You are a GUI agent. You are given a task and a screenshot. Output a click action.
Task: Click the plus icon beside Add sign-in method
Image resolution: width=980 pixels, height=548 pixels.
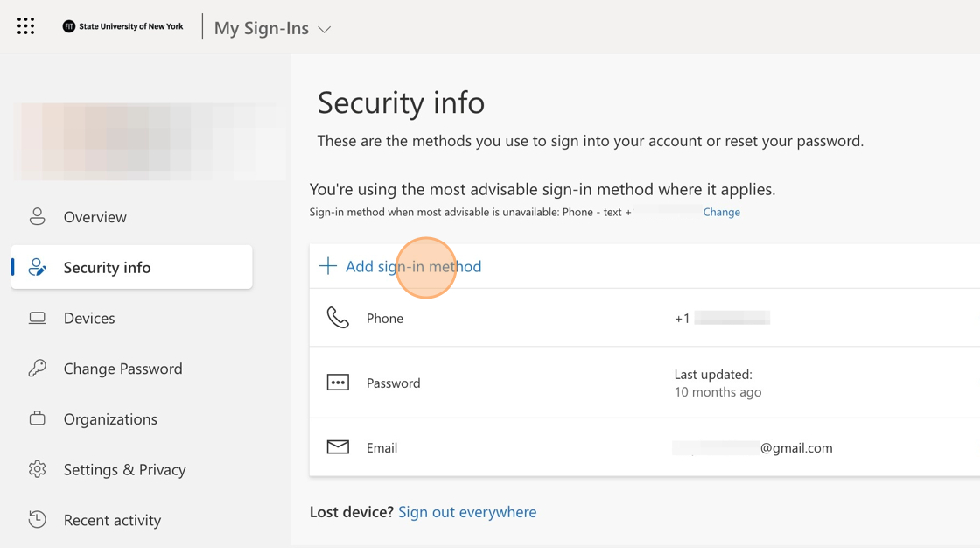(328, 266)
